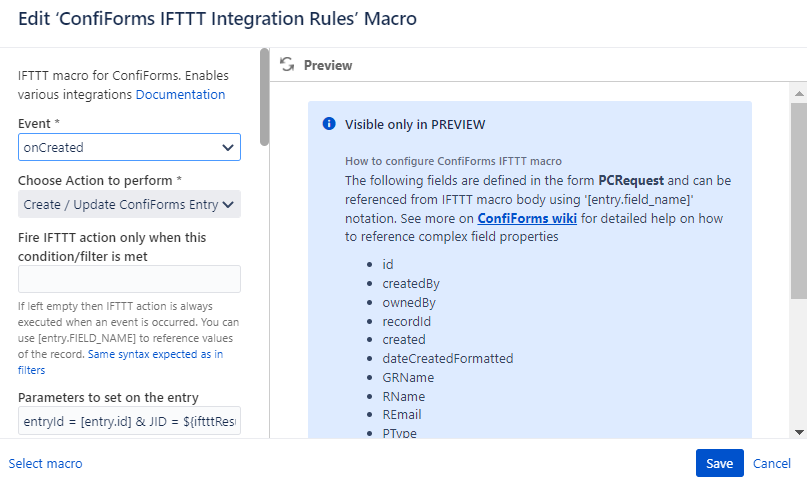Click the preview scrollbar up arrow

point(798,92)
